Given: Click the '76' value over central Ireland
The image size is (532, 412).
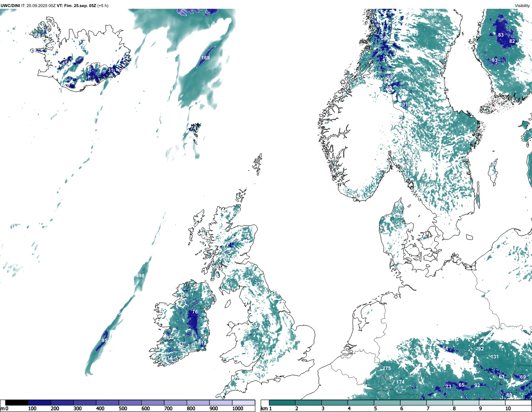Looking at the screenshot, I should click(195, 312).
